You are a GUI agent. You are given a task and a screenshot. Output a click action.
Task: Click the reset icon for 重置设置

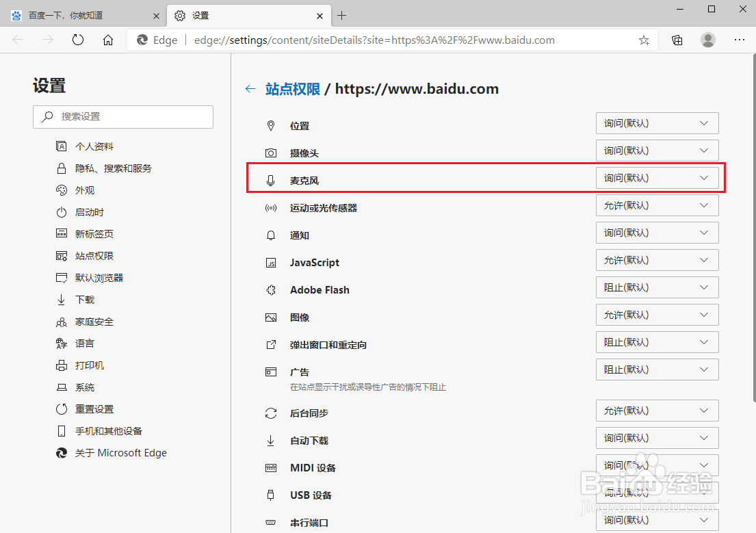(x=61, y=409)
